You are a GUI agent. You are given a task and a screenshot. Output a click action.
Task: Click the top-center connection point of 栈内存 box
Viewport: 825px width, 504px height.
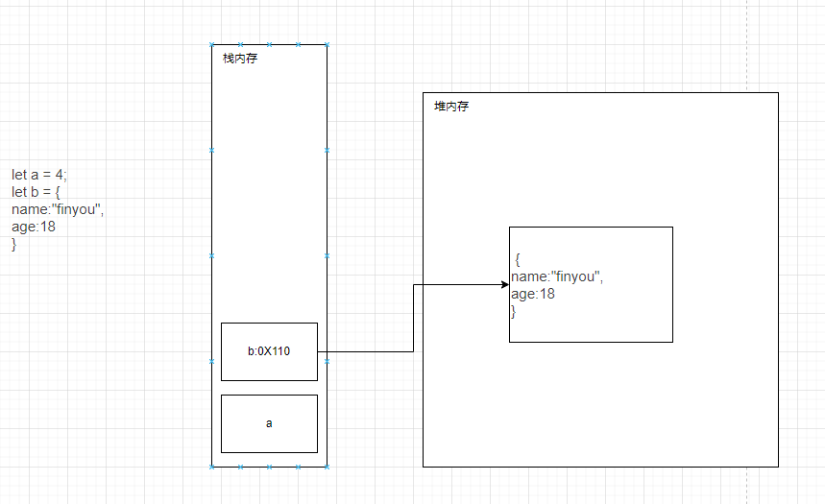(x=269, y=44)
